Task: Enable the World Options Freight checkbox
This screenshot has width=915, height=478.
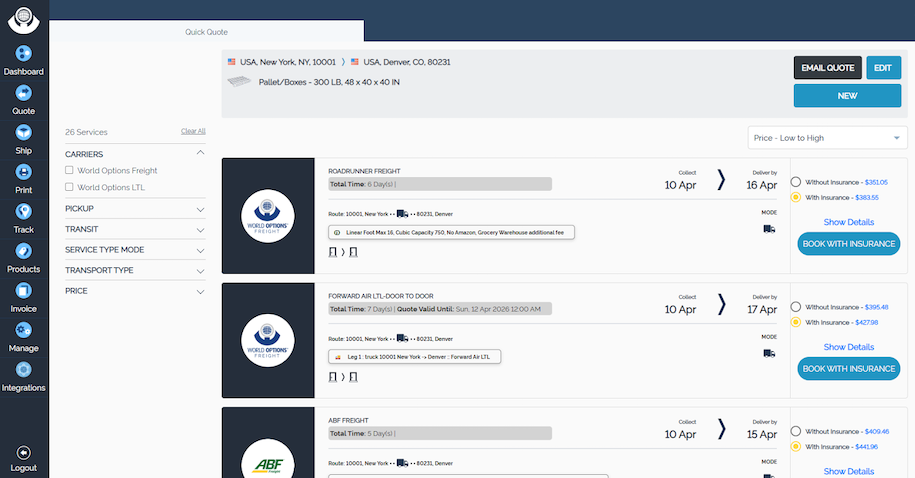Action: pos(69,171)
